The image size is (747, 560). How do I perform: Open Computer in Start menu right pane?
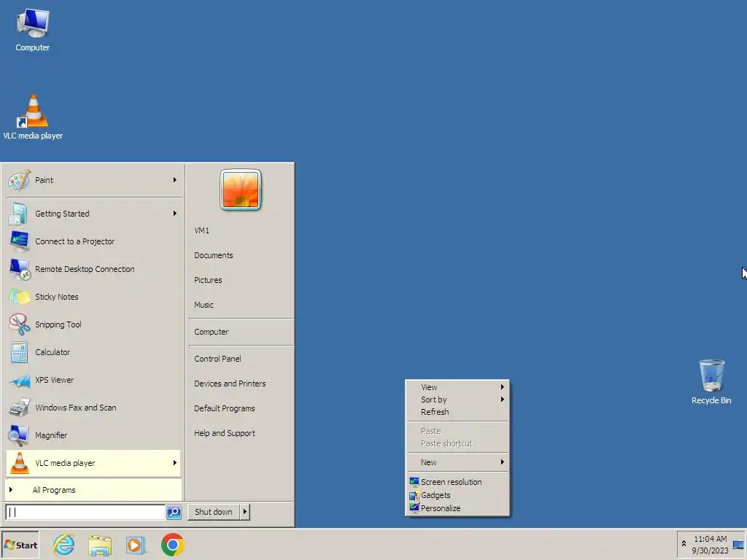click(x=211, y=332)
